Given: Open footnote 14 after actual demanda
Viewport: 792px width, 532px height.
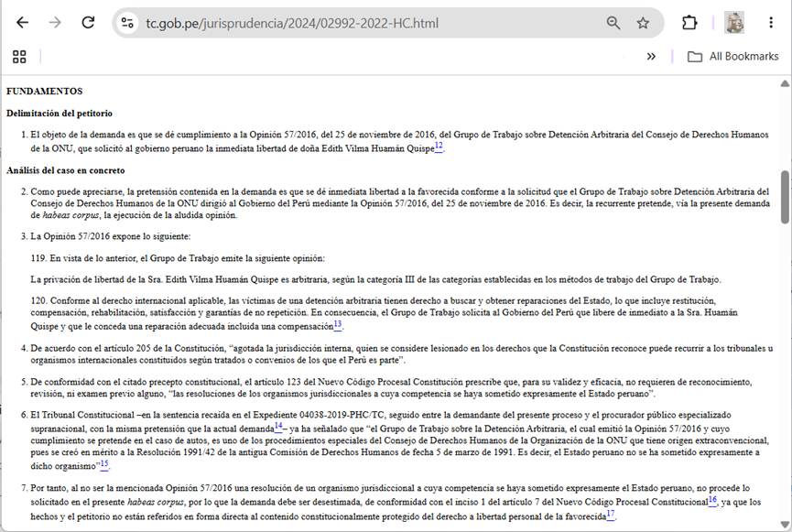Looking at the screenshot, I should (x=278, y=427).
